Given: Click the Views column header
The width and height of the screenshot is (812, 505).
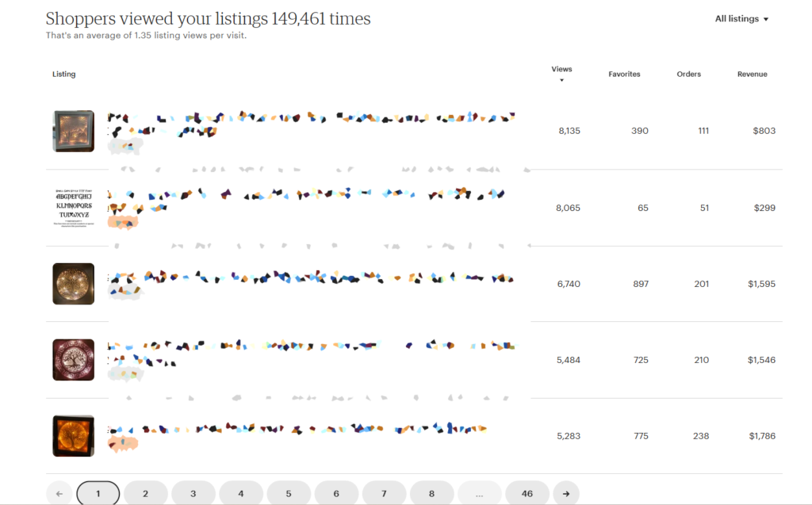Looking at the screenshot, I should pyautogui.click(x=561, y=69).
